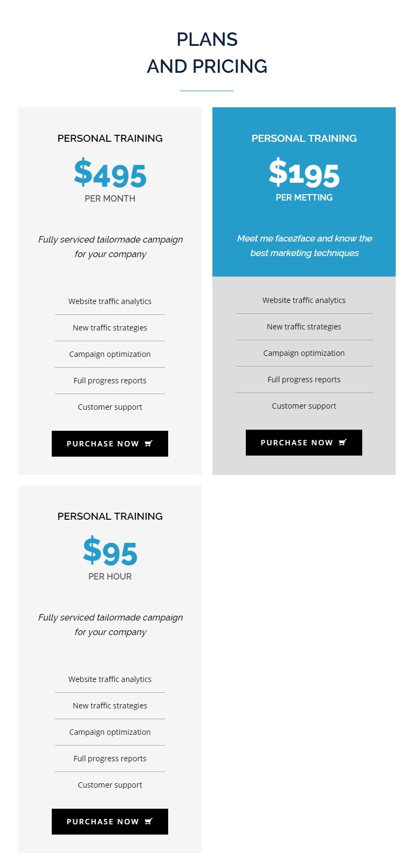Screen dimensions: 414x868
Task: Click Full progress reports in the $495 plan
Action: coord(110,381)
